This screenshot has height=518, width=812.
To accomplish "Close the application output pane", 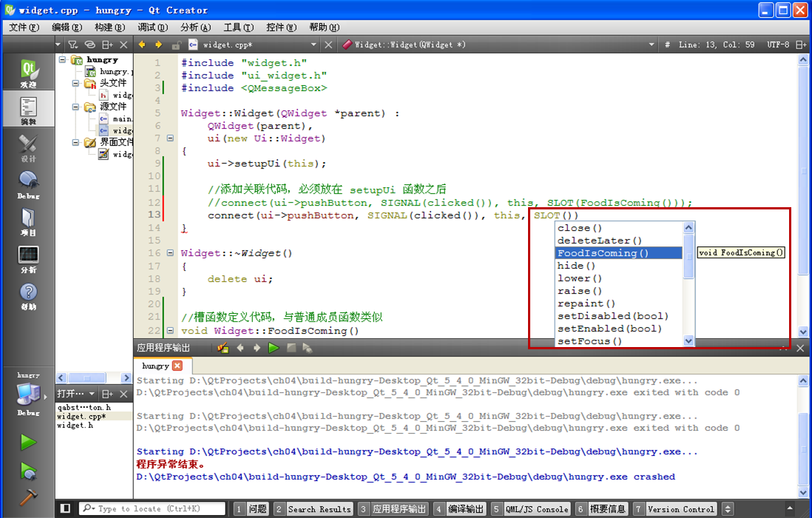I will click(x=800, y=348).
